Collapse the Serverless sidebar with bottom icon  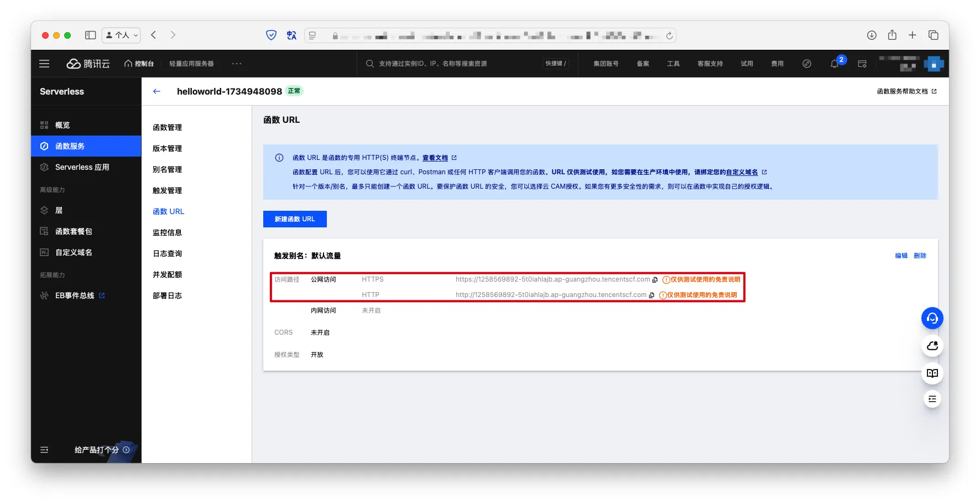[44, 450]
